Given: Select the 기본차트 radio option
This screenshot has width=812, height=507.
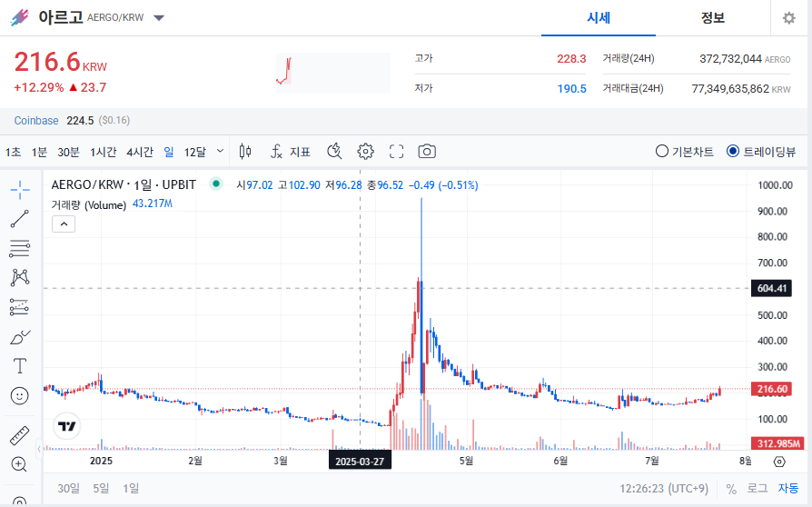Looking at the screenshot, I should click(685, 152).
